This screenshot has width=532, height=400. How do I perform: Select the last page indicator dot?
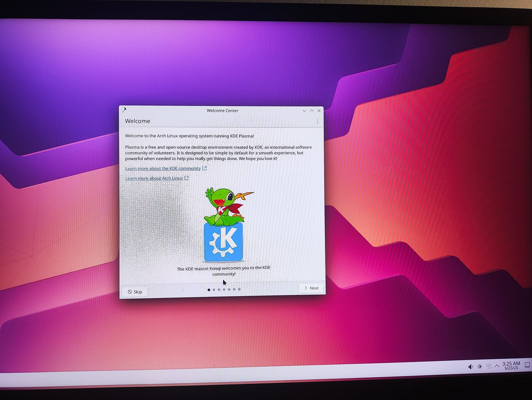239,289
